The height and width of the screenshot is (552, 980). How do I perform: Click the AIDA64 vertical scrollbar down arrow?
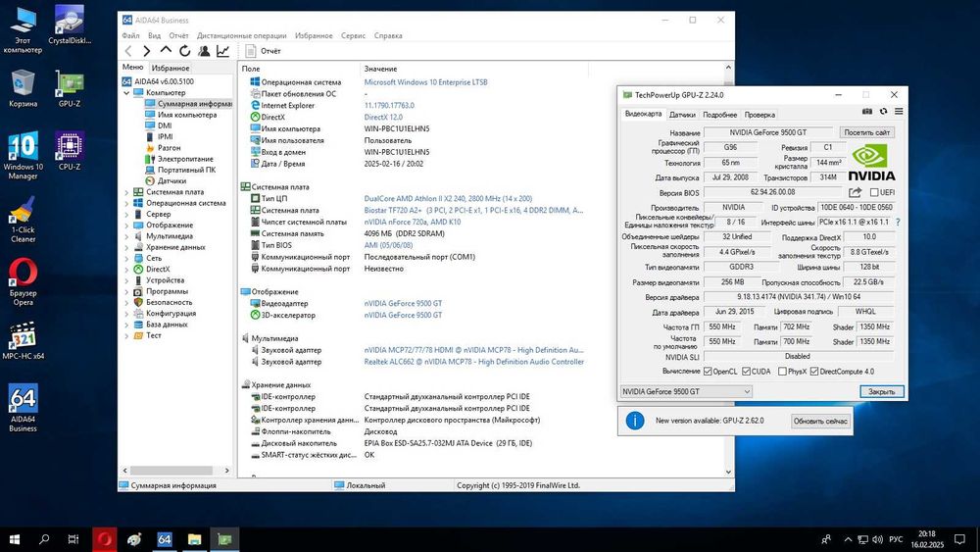(x=728, y=472)
